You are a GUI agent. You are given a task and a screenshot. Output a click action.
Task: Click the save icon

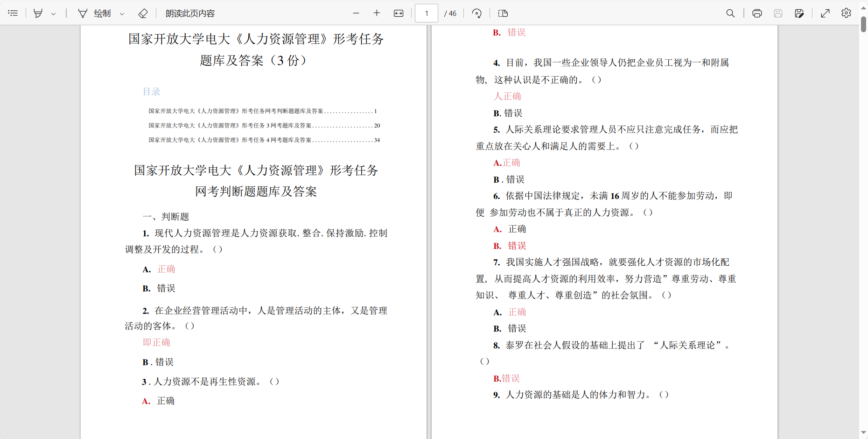click(778, 13)
